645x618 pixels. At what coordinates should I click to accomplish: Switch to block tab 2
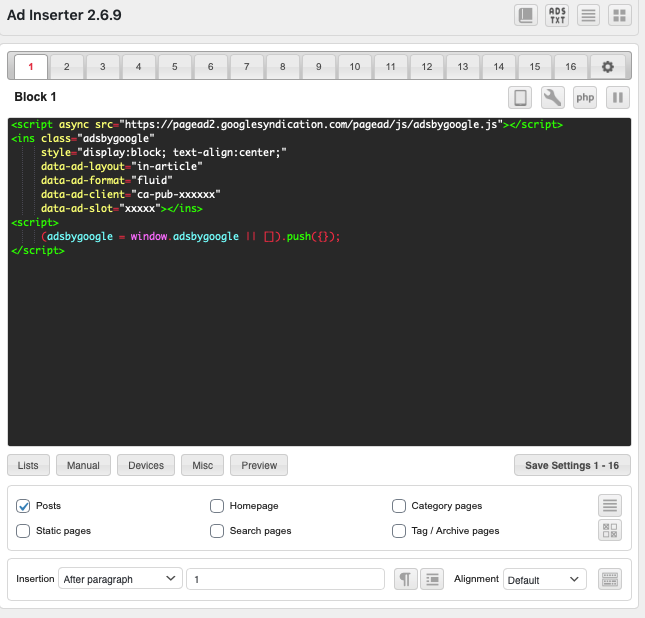point(67,67)
